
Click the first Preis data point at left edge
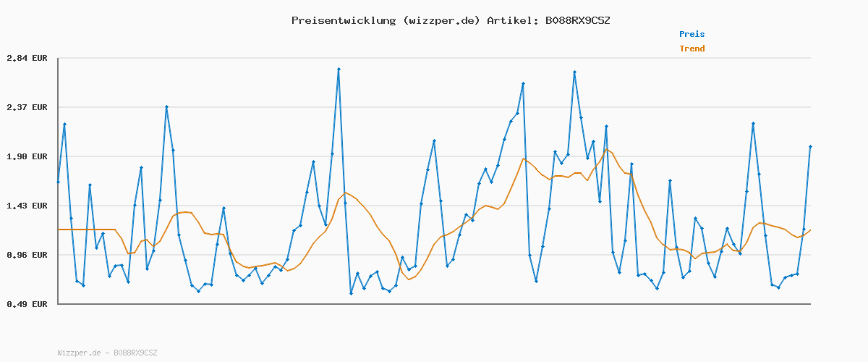[59, 182]
